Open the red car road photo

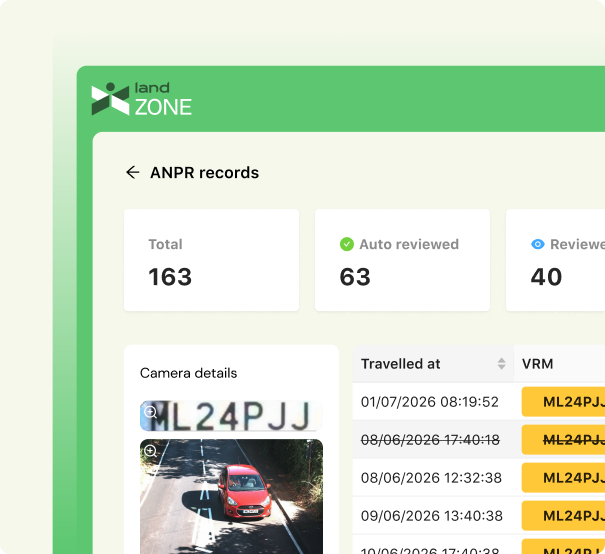coord(231,497)
